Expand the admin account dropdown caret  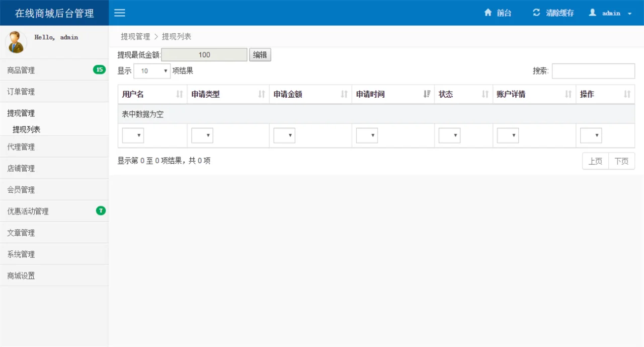(x=629, y=14)
